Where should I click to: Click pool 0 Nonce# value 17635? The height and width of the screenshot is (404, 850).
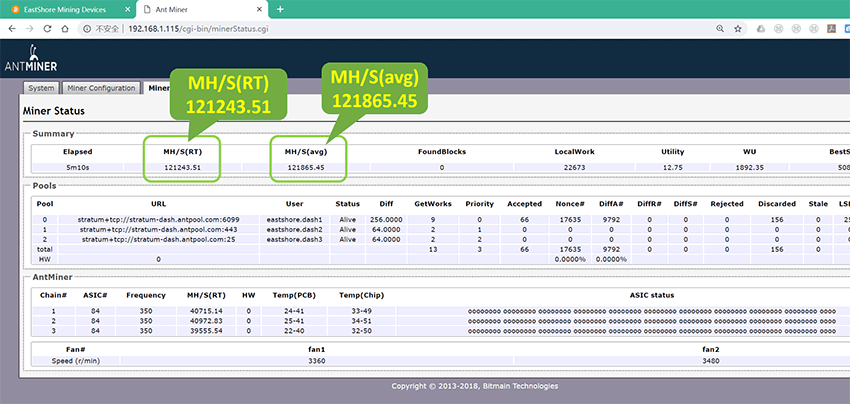570,220
